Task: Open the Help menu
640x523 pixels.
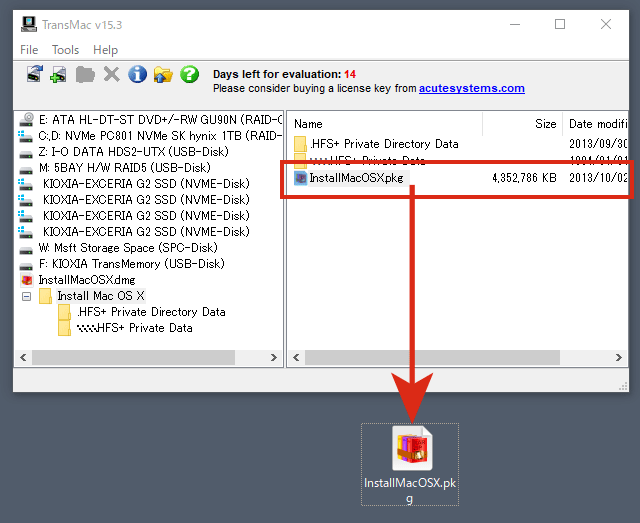Action: click(105, 50)
